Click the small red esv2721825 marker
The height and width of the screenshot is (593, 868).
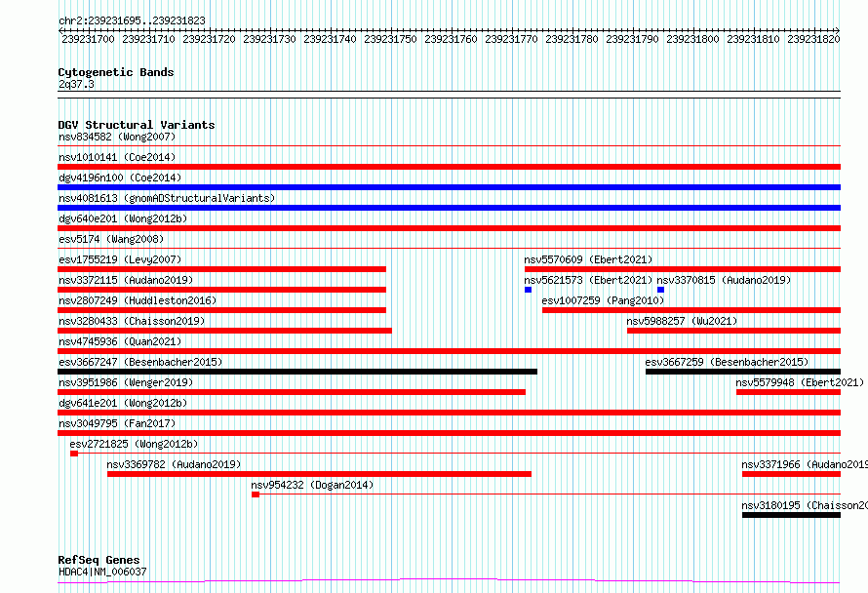(74, 454)
